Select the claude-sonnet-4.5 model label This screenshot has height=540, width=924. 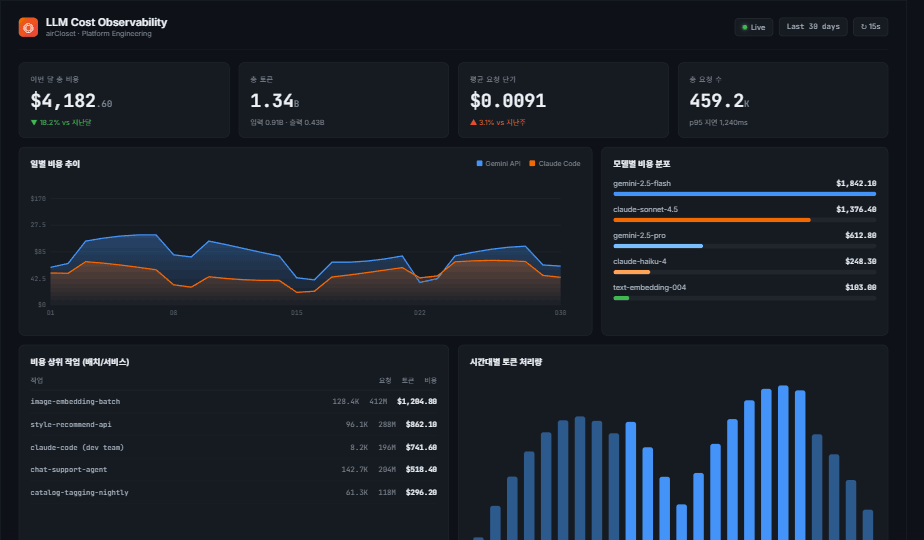pyautogui.click(x=645, y=209)
